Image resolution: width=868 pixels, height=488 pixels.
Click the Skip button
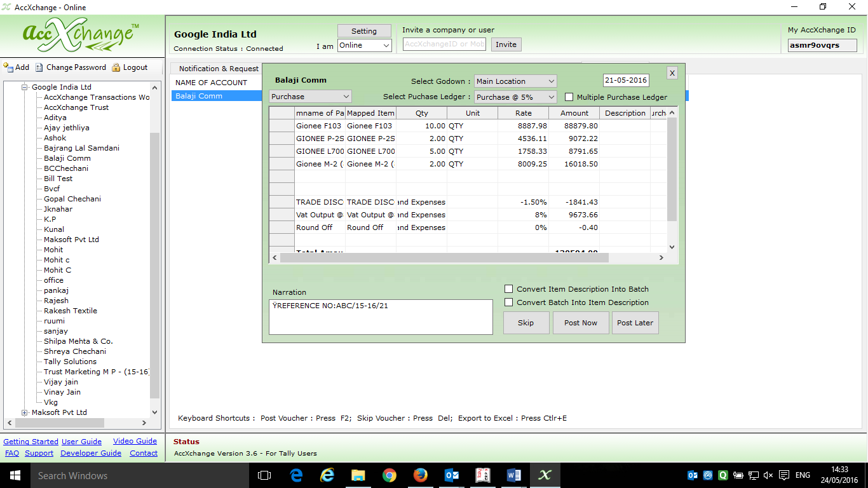click(526, 323)
